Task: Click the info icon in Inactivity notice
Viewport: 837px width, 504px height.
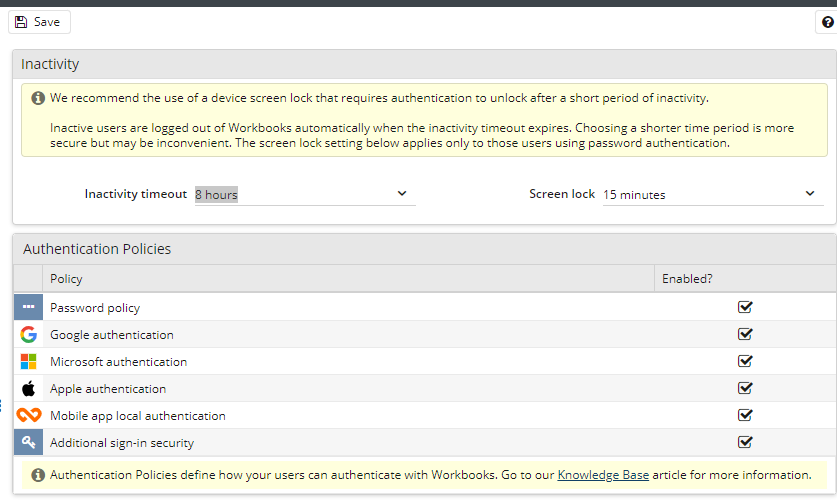Action: (38, 98)
